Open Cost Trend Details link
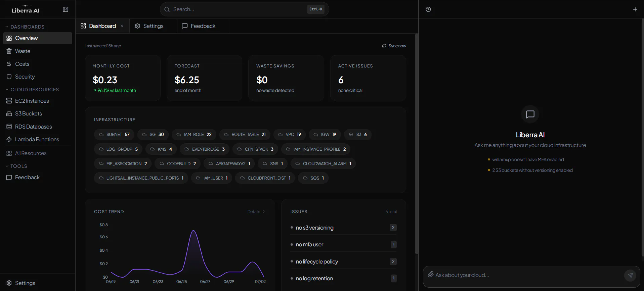Screen dimensions: 644x291 click(x=256, y=211)
